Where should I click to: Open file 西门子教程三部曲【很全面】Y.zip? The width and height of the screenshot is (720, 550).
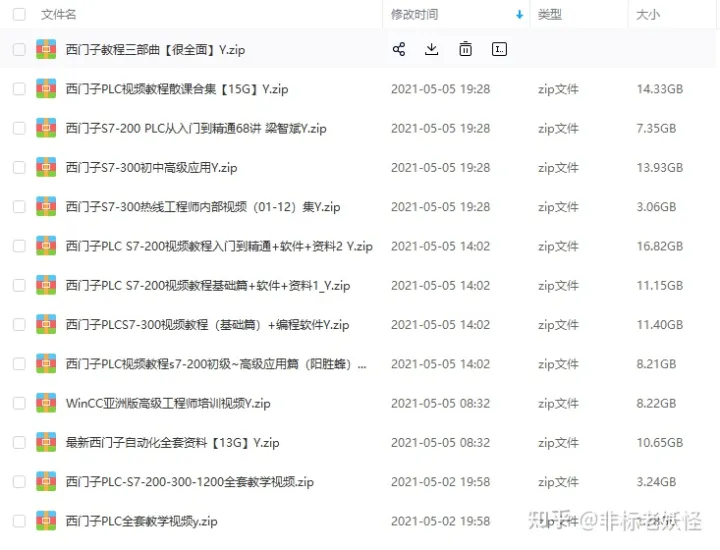[155, 49]
